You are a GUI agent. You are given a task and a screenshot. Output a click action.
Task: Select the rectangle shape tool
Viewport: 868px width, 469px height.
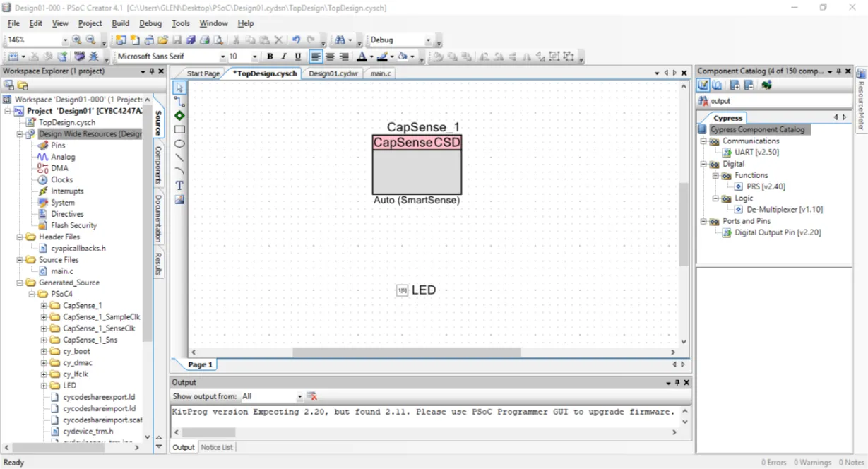click(x=179, y=129)
